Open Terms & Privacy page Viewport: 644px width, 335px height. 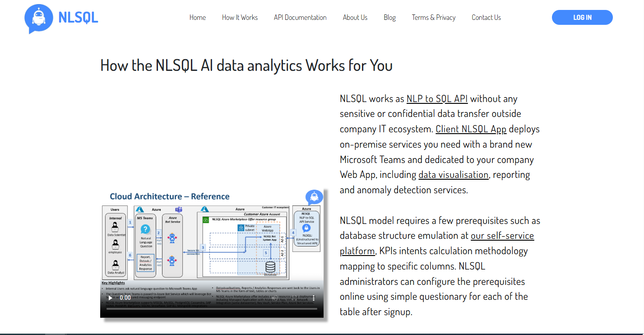click(434, 18)
